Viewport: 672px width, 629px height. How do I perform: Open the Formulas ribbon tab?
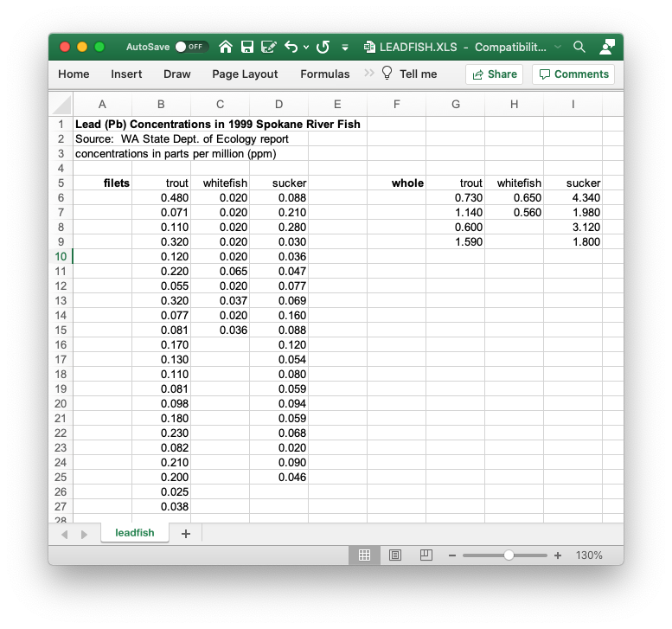tap(324, 74)
